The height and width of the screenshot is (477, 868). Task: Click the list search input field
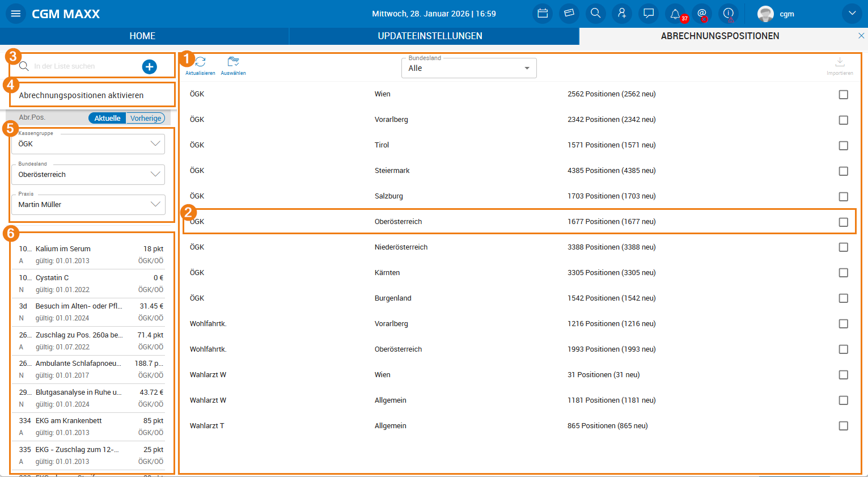pyautogui.click(x=79, y=66)
